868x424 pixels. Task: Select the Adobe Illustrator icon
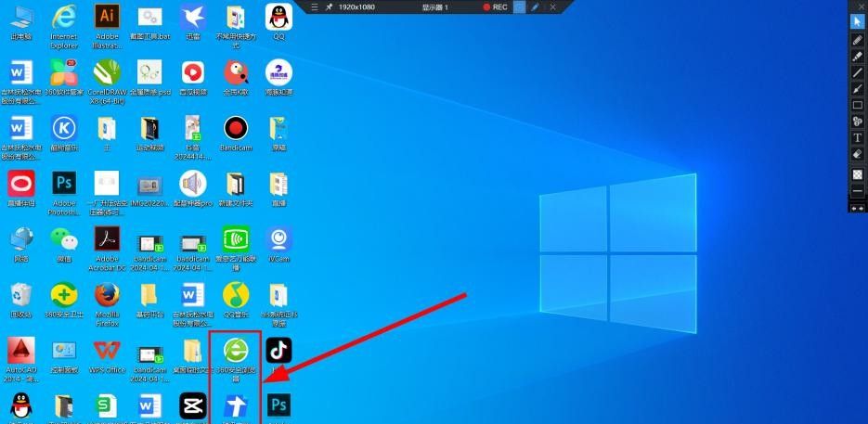click(x=108, y=26)
